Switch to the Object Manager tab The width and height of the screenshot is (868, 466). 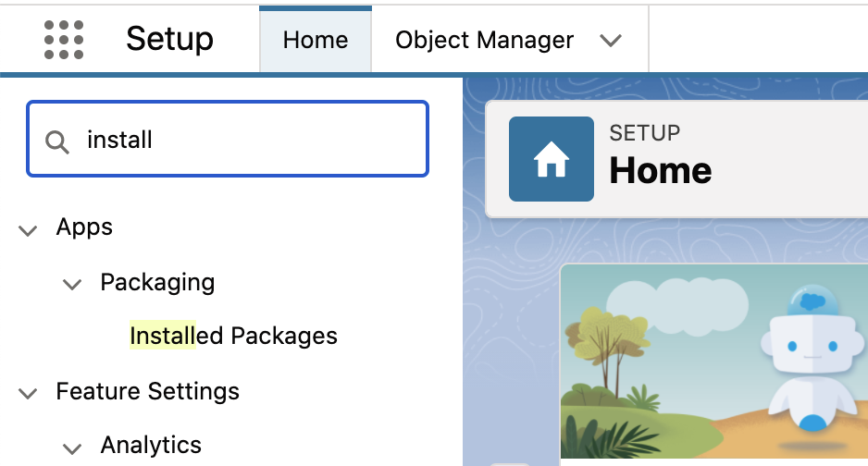click(484, 40)
